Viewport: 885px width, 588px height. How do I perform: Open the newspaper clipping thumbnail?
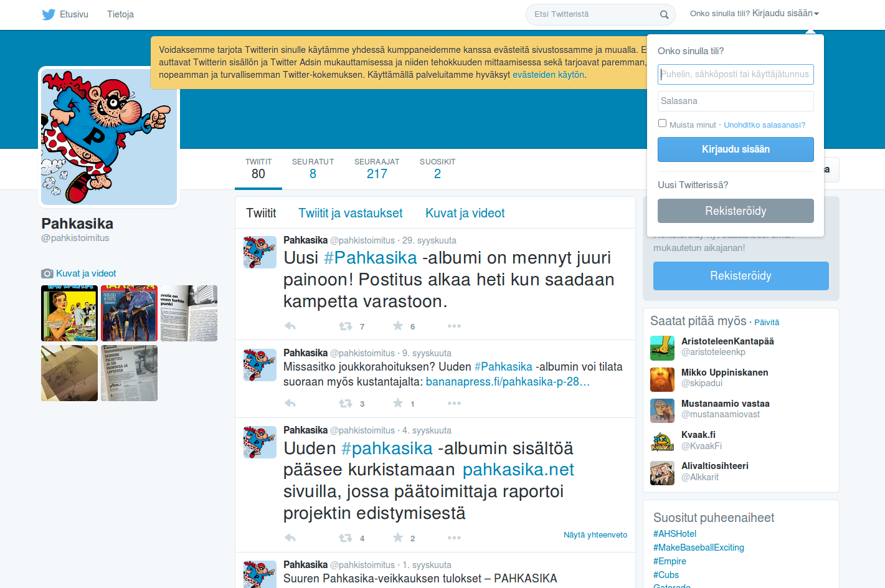tap(129, 373)
